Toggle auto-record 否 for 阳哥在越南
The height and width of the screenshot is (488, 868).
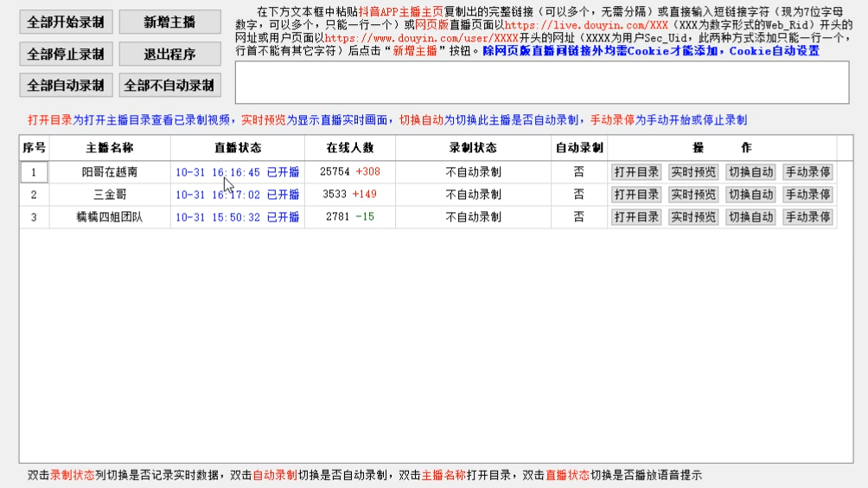tap(579, 171)
